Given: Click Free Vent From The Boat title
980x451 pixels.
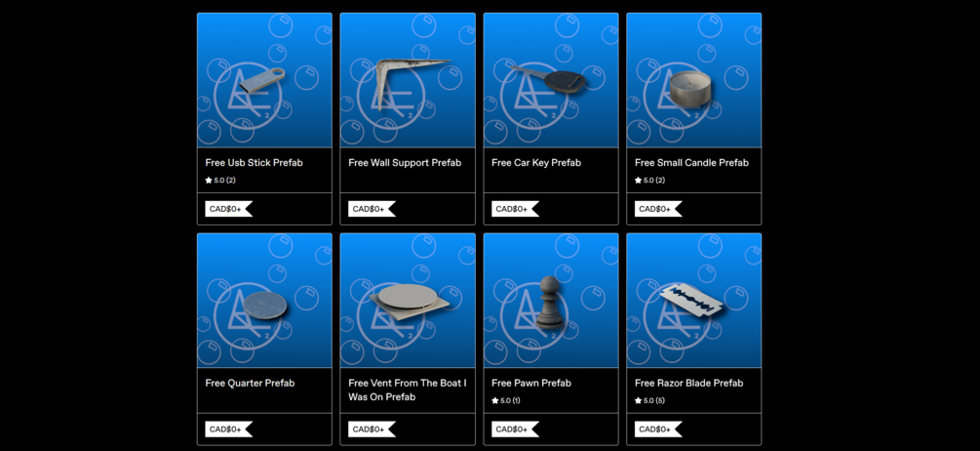Looking at the screenshot, I should [408, 389].
